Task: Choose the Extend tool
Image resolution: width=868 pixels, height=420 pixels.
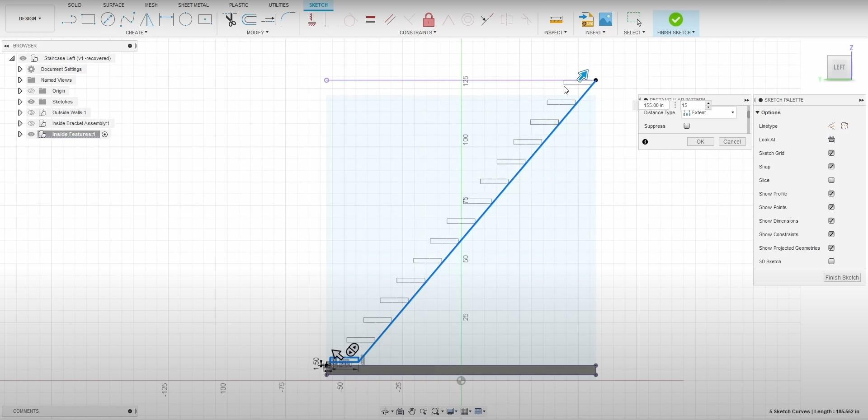Action: point(269,19)
